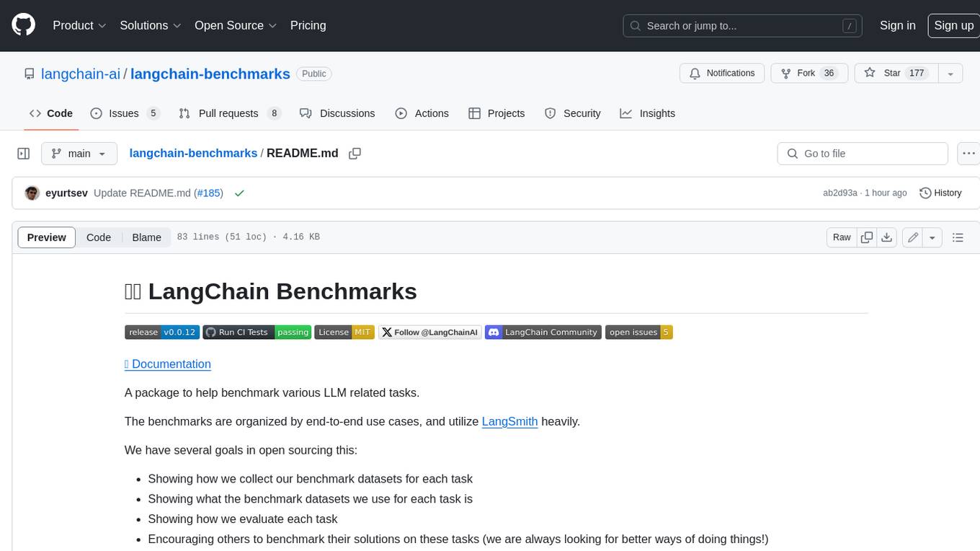980x551 pixels.
Task: Open the eyurtsev author link
Action: (66, 193)
